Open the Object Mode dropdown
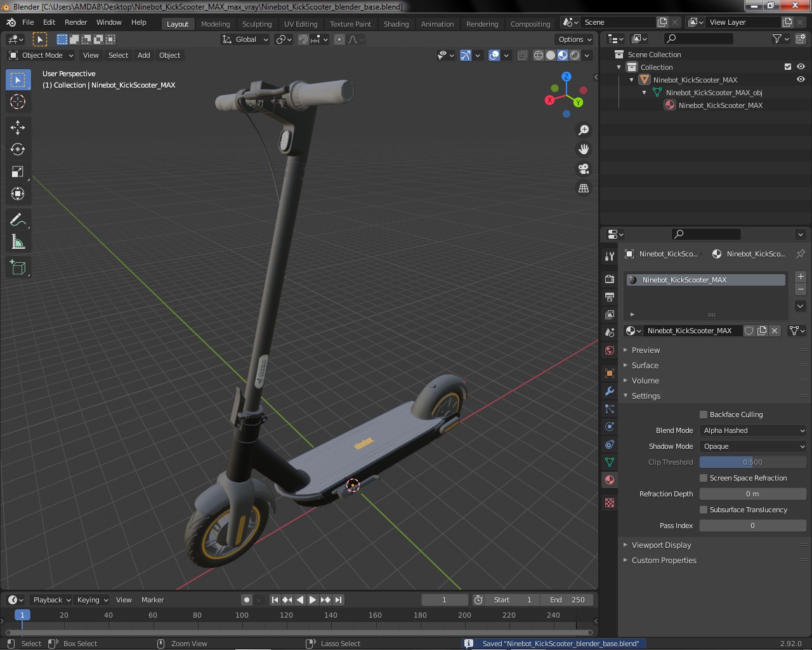Viewport: 812px width, 650px height. [41, 55]
